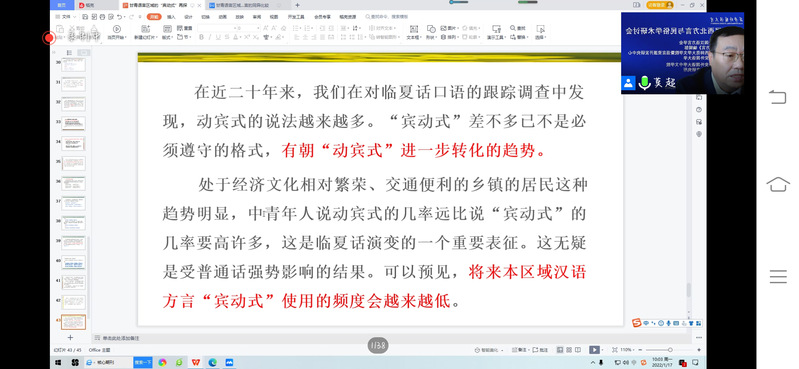Switch to the View (视图) ribbon tab
The image size is (799, 369).
point(274,17)
